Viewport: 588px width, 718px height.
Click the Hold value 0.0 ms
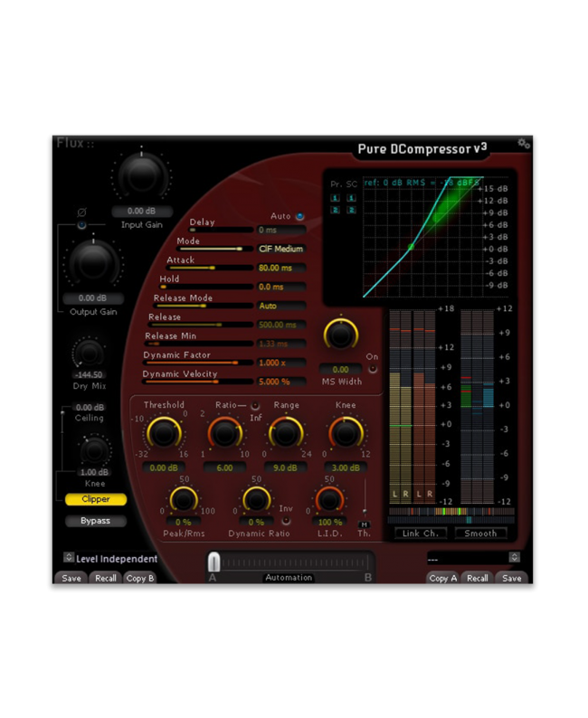[280, 287]
